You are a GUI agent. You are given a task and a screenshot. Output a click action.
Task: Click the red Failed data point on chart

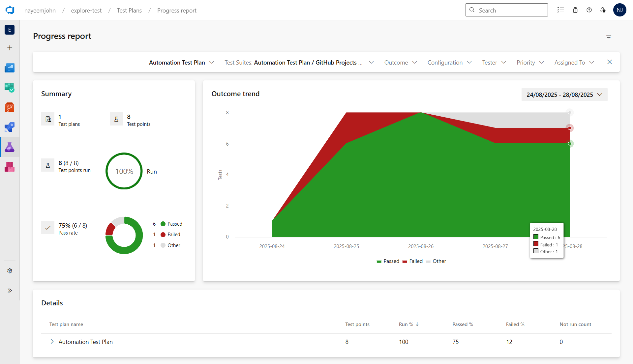569,128
